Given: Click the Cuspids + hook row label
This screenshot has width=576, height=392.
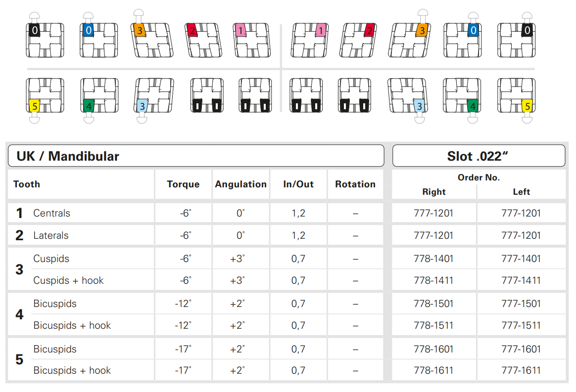Looking at the screenshot, I should (x=68, y=280).
